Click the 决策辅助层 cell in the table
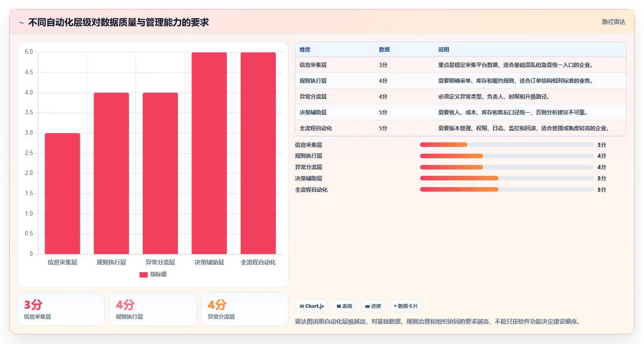The width and height of the screenshot is (644, 344). tap(313, 113)
